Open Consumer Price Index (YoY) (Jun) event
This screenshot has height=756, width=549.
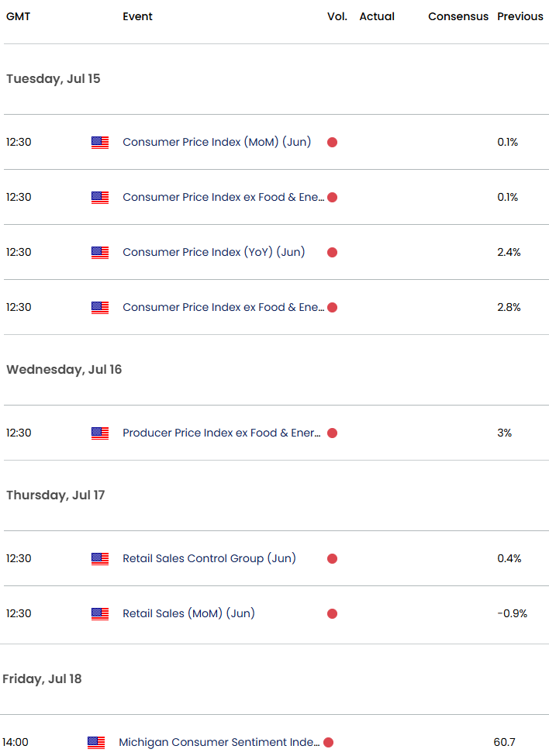pyautogui.click(x=213, y=252)
